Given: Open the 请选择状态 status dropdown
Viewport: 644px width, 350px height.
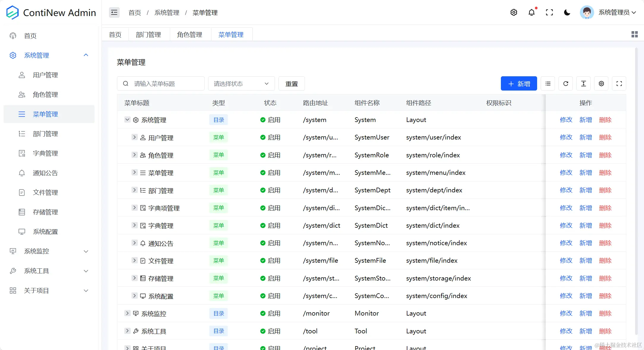Looking at the screenshot, I should (x=241, y=83).
